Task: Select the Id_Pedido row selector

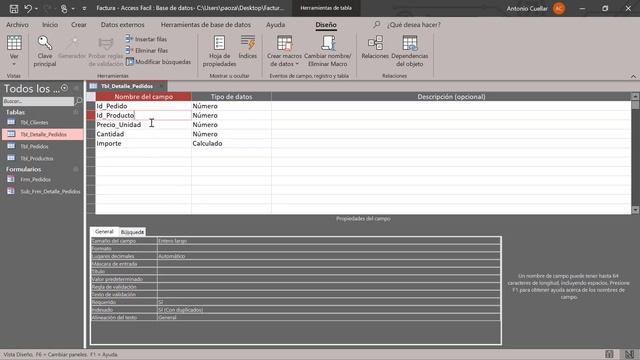Action: [91, 106]
